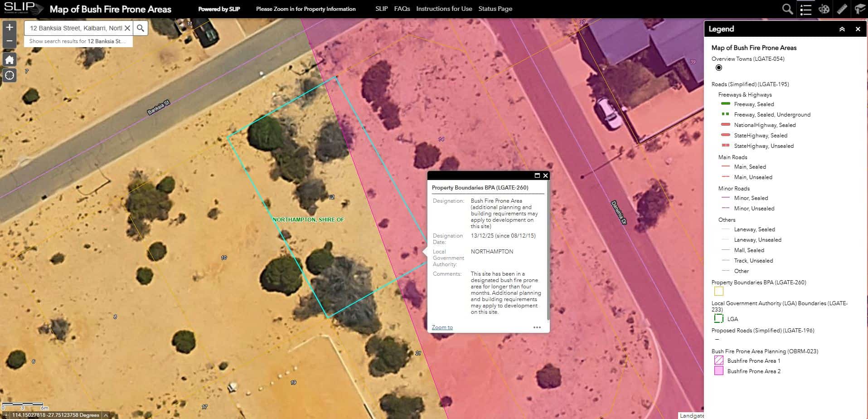This screenshot has width=868, height=419.
Task: Open the magnifier search tool in header
Action: (x=787, y=9)
